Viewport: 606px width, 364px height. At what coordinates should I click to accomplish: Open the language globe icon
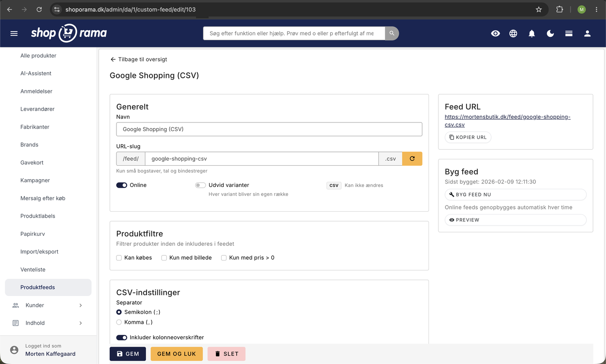point(513,33)
